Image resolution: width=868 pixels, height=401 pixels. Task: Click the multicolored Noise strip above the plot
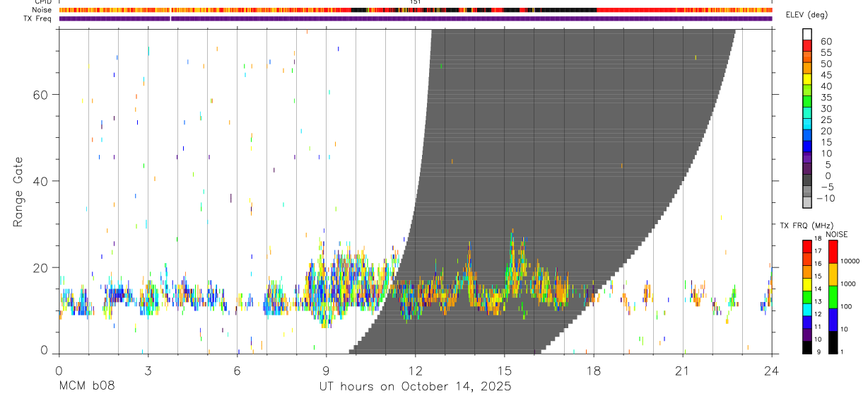(416, 10)
